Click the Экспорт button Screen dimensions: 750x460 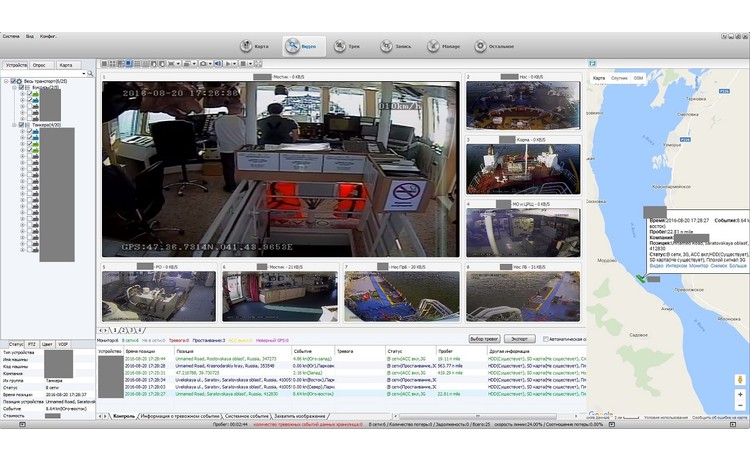tap(520, 340)
